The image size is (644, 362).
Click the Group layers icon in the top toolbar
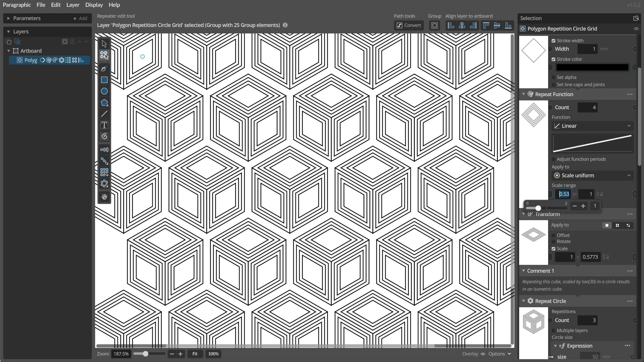tap(434, 25)
